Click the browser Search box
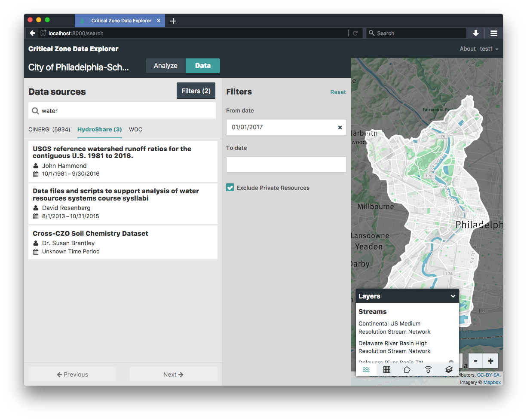This screenshot has height=420, width=527. pos(416,33)
